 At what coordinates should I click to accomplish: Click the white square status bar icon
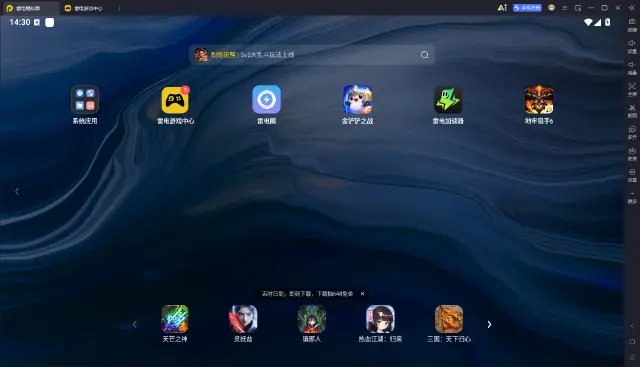[49, 22]
